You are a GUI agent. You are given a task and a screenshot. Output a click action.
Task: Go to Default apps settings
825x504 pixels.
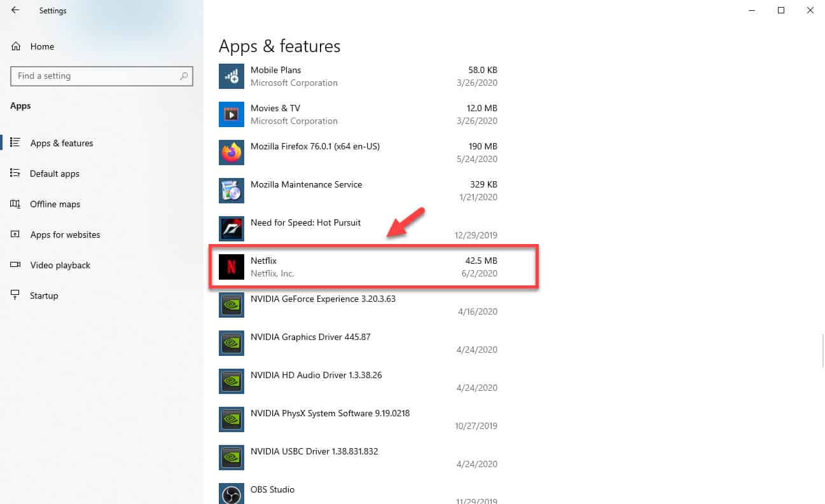click(x=102, y=174)
